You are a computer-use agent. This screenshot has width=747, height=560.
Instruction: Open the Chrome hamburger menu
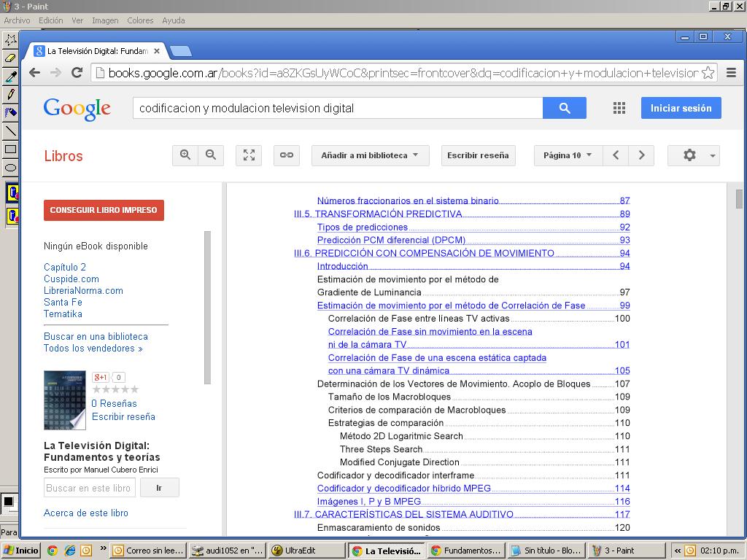tap(731, 73)
